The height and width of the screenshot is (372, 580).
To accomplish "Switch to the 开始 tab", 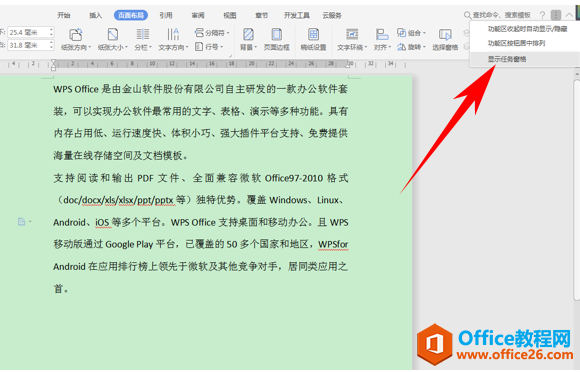I will pyautogui.click(x=64, y=15).
